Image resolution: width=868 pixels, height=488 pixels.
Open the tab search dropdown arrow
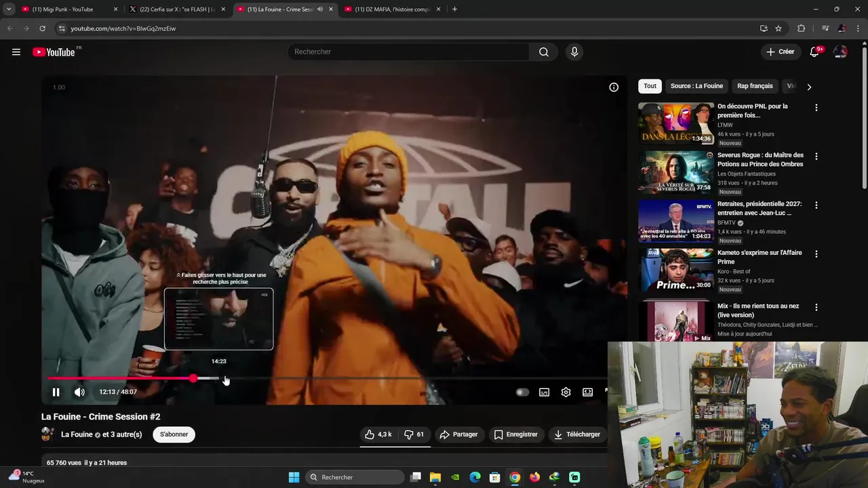coord(9,9)
